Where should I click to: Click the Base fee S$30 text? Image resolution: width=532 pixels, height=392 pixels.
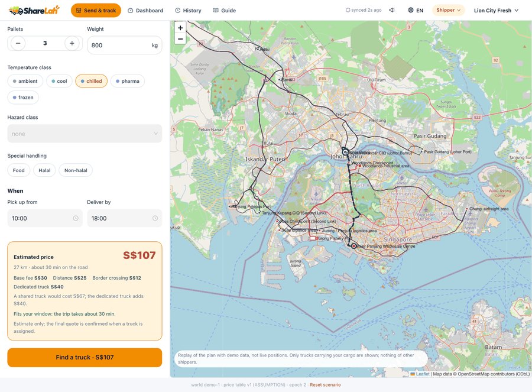30,278
